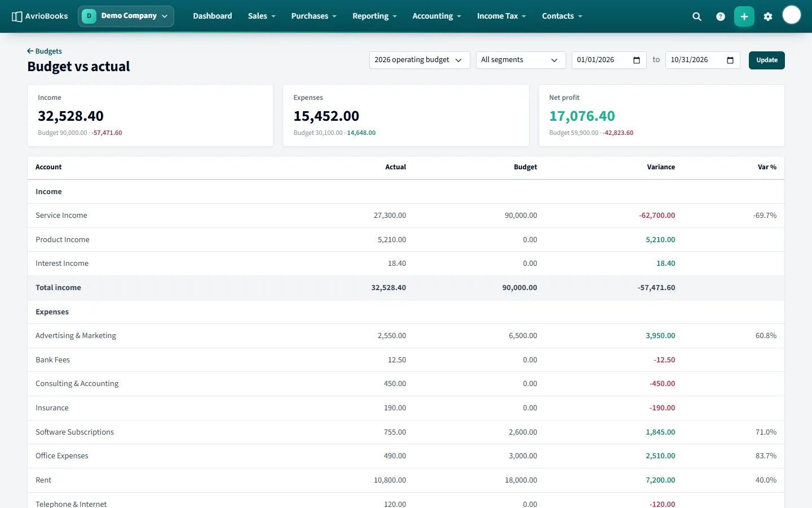Click the Bank Fees account label
This screenshot has height=508, width=812.
pos(53,360)
